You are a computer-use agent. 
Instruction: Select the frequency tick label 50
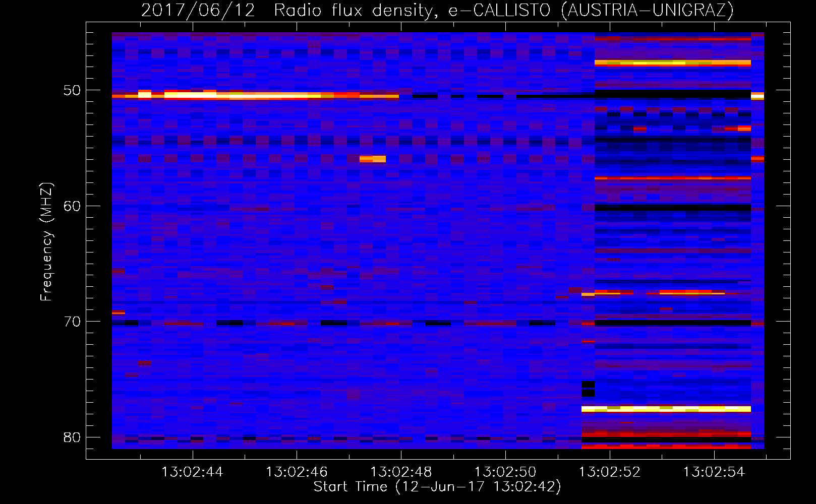(x=72, y=90)
